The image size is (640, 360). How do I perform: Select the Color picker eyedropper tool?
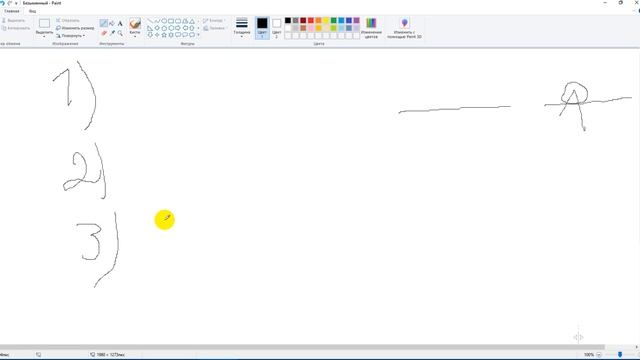(x=112, y=33)
